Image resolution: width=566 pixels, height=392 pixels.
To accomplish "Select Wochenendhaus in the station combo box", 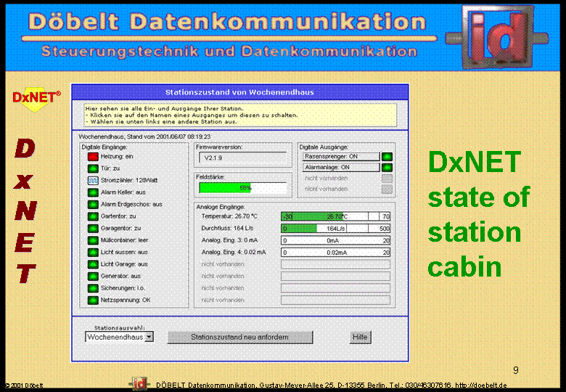I will tap(120, 337).
